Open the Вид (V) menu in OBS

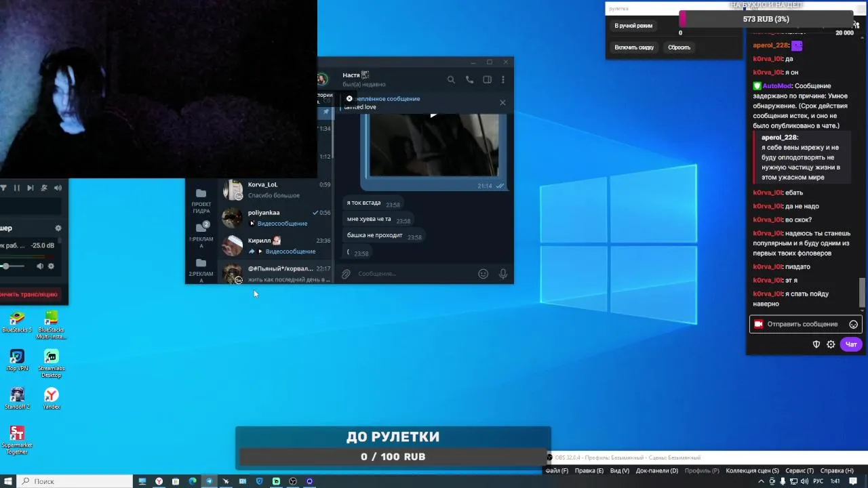(620, 470)
